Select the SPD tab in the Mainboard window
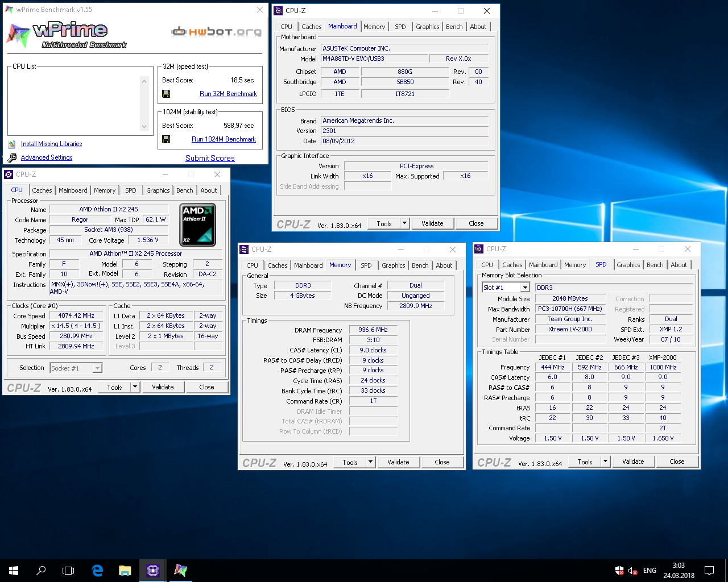 tap(400, 27)
